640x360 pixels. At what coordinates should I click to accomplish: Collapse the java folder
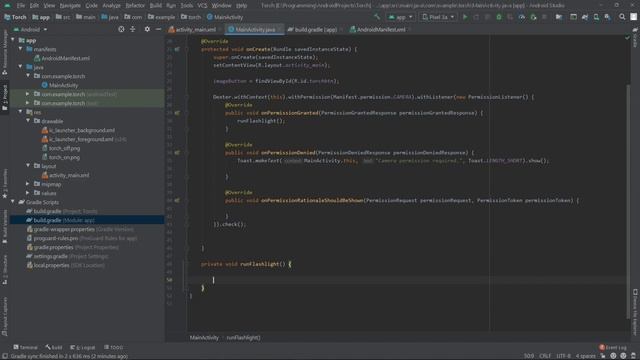pyautogui.click(x=21, y=67)
